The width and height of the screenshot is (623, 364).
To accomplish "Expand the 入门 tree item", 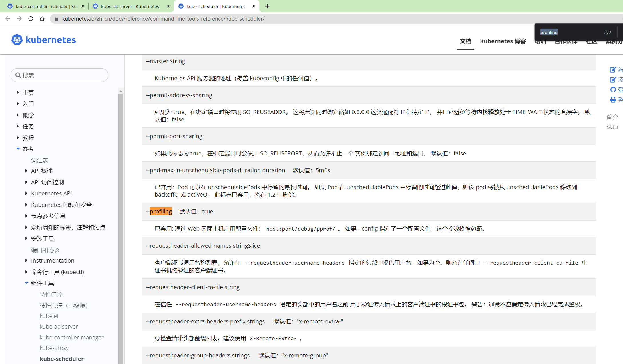I will click(18, 104).
